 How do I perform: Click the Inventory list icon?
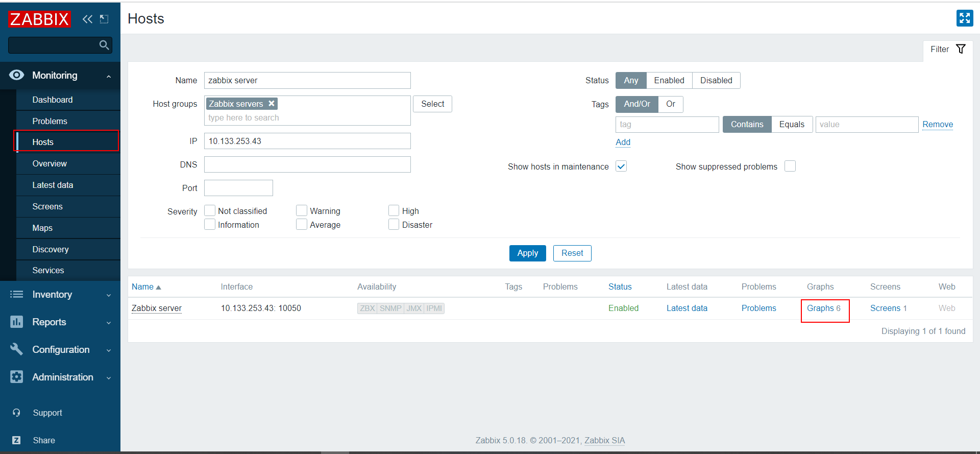pos(16,294)
